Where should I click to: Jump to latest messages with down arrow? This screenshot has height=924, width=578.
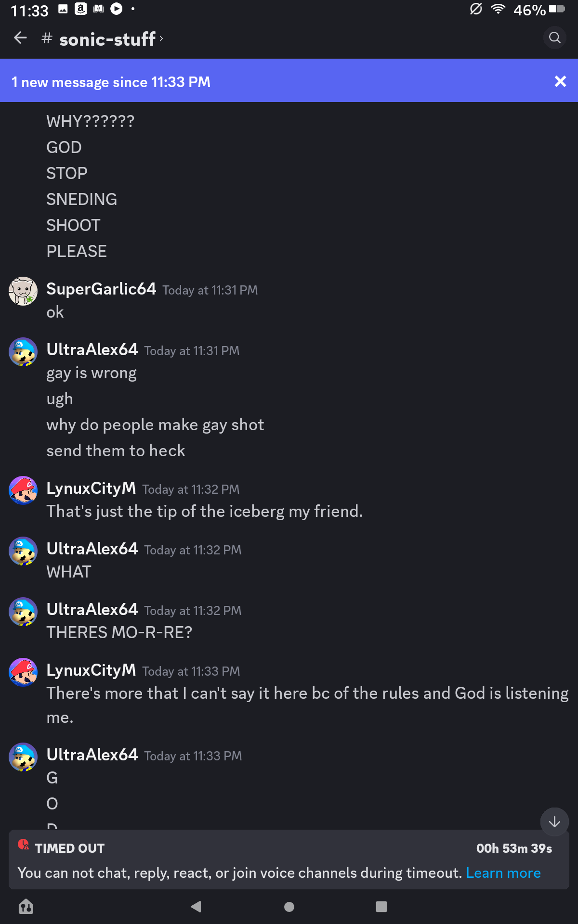pos(554,821)
